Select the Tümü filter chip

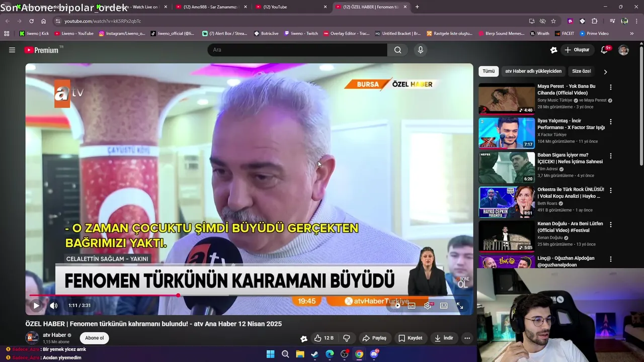tap(489, 71)
